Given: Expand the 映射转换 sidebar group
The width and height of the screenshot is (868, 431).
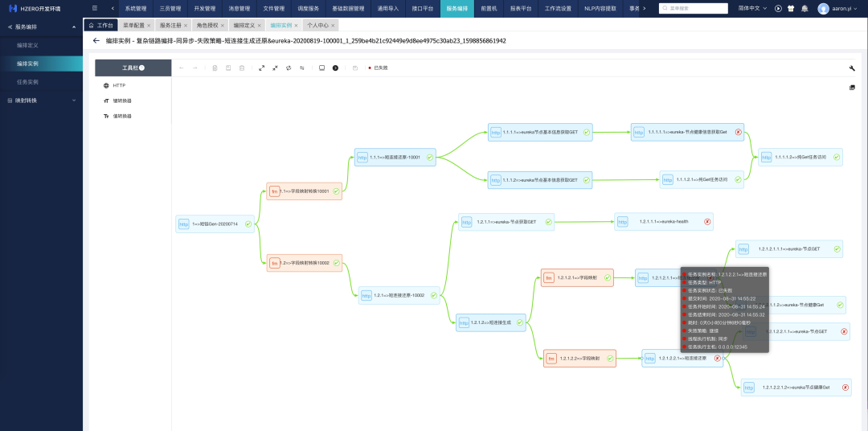Looking at the screenshot, I should [74, 101].
